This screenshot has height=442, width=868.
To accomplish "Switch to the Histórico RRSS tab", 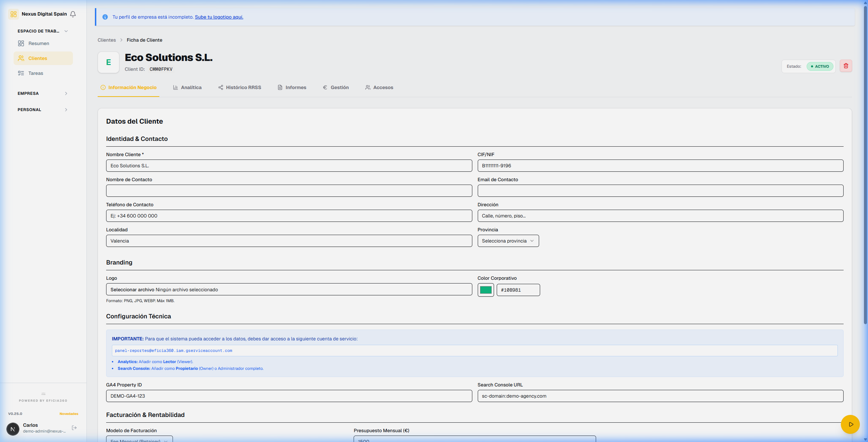I will coord(239,87).
